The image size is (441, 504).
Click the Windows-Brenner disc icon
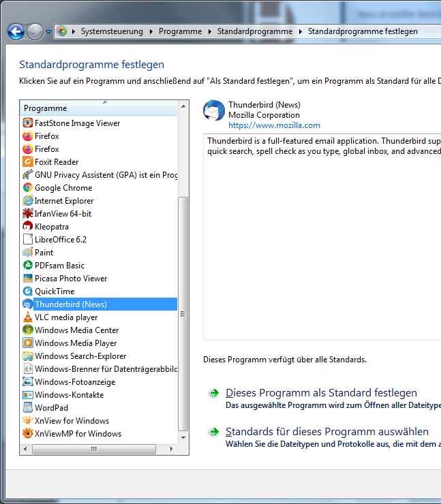28,368
